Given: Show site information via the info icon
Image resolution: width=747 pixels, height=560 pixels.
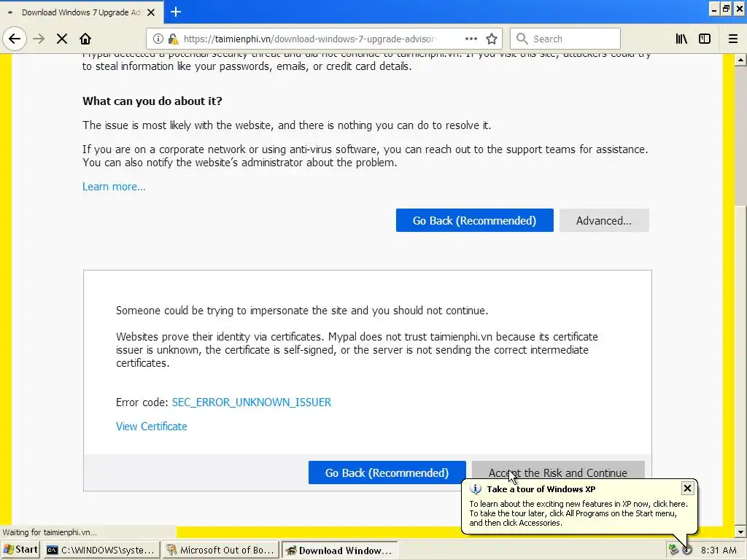Looking at the screenshot, I should coord(158,39).
